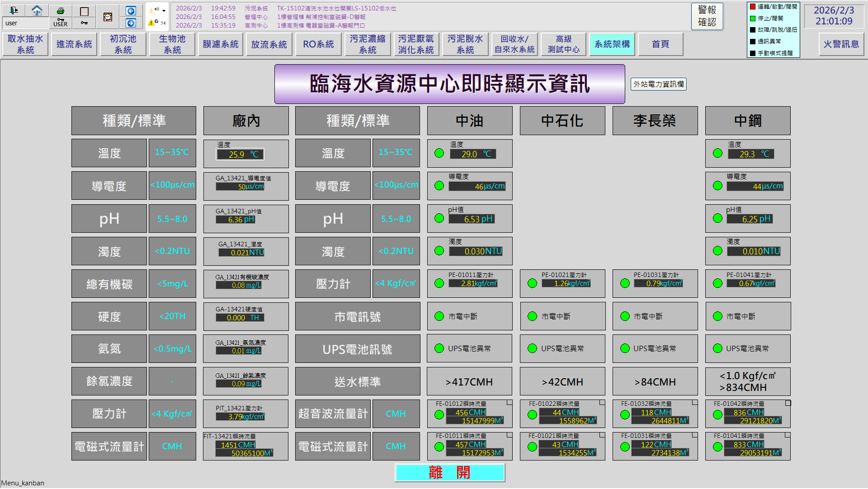Toggle the corner checkbox on FE-01012瞬時流量
868x489 pixels.
pyautogui.click(x=509, y=402)
